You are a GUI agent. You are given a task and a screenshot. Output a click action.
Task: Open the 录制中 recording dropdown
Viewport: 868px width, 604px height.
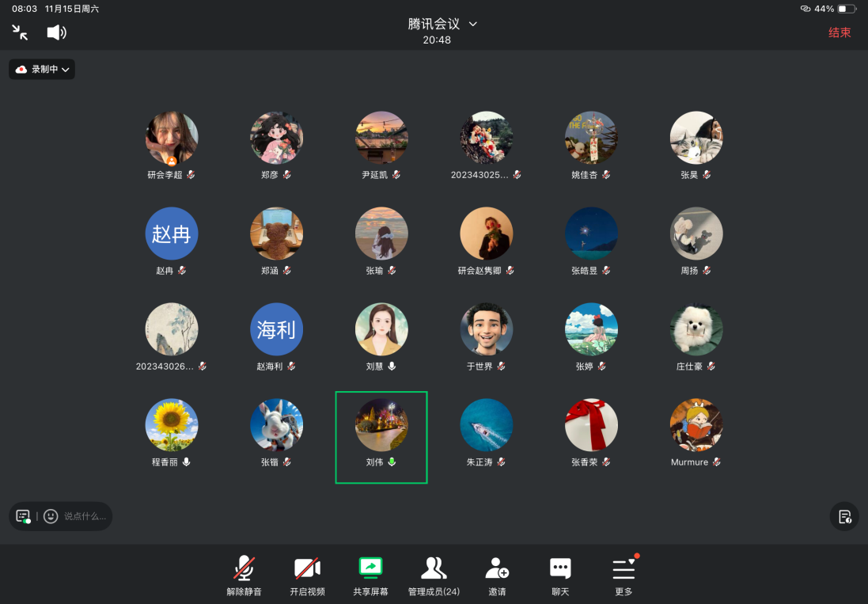pyautogui.click(x=43, y=70)
